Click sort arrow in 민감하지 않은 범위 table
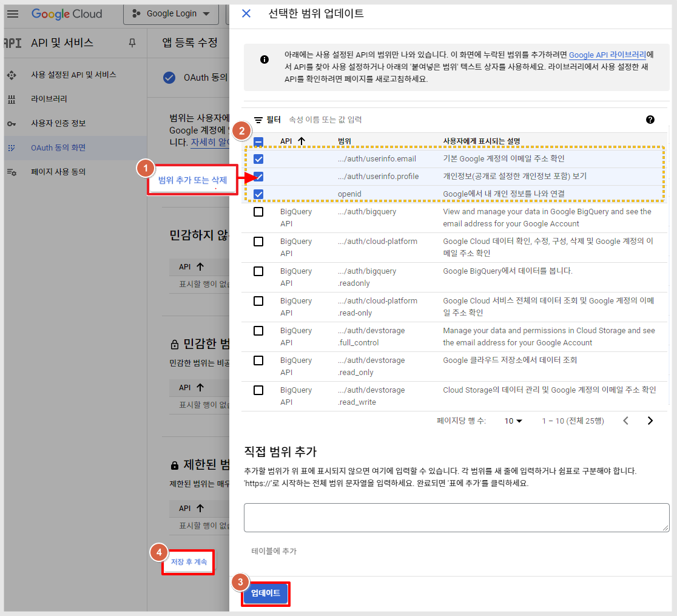677x616 pixels. pyautogui.click(x=200, y=266)
